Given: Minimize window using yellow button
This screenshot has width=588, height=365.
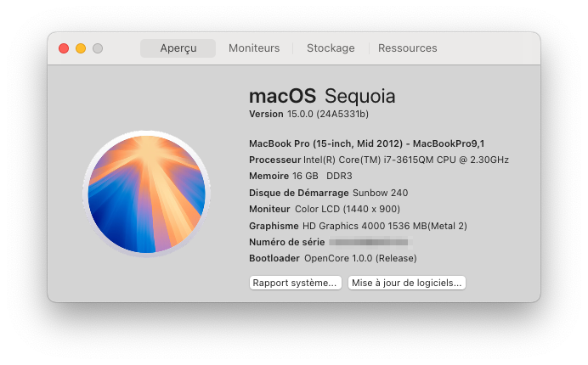Looking at the screenshot, I should 81,48.
